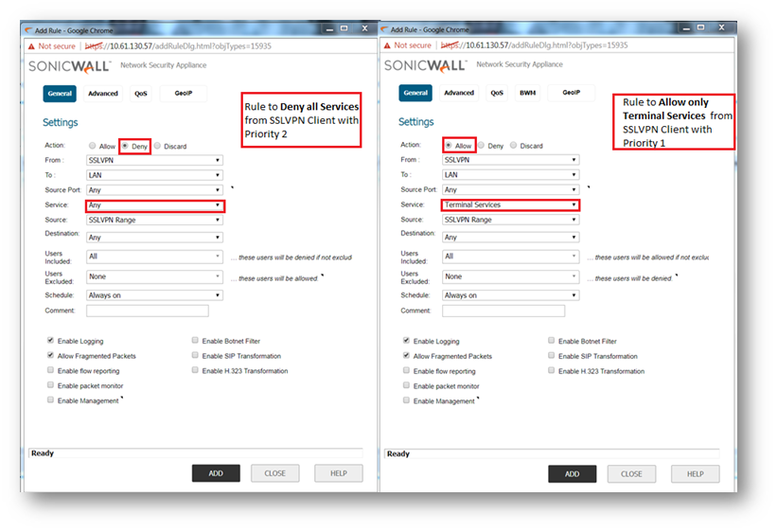Toggle Enable Logging checkbox in the left dialog
The image size is (777, 532).
50,341
